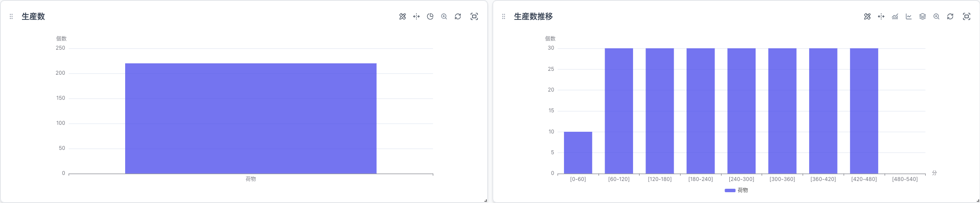Screen dimensions: 980x203
Task: Click the [0-60] bar in 生産数推移
Action: click(x=578, y=152)
